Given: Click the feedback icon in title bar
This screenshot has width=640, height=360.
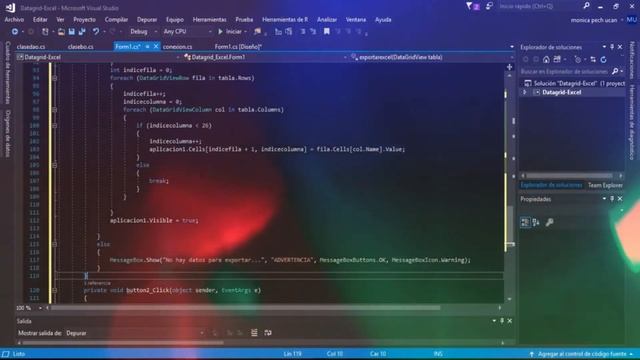Looking at the screenshot, I should pyautogui.click(x=489, y=6).
